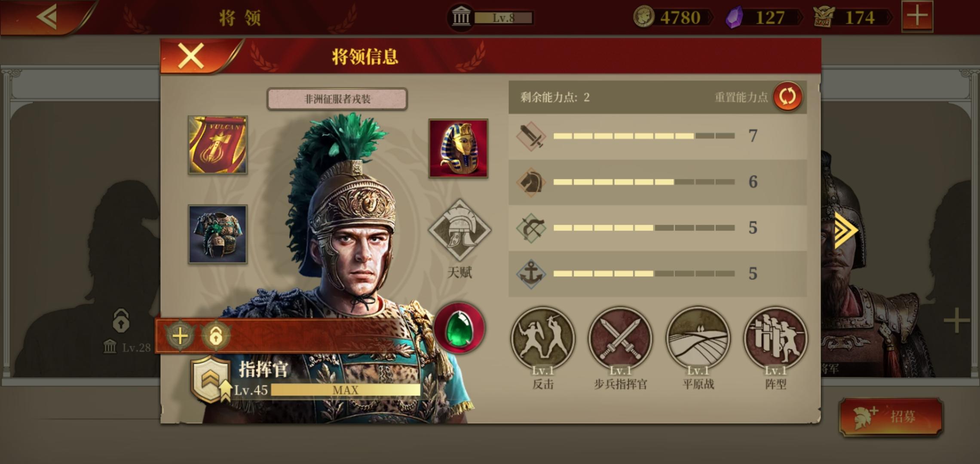980x464 pixels.
Task: Open the 阵型 formation skill icon
Action: pyautogui.click(x=775, y=338)
